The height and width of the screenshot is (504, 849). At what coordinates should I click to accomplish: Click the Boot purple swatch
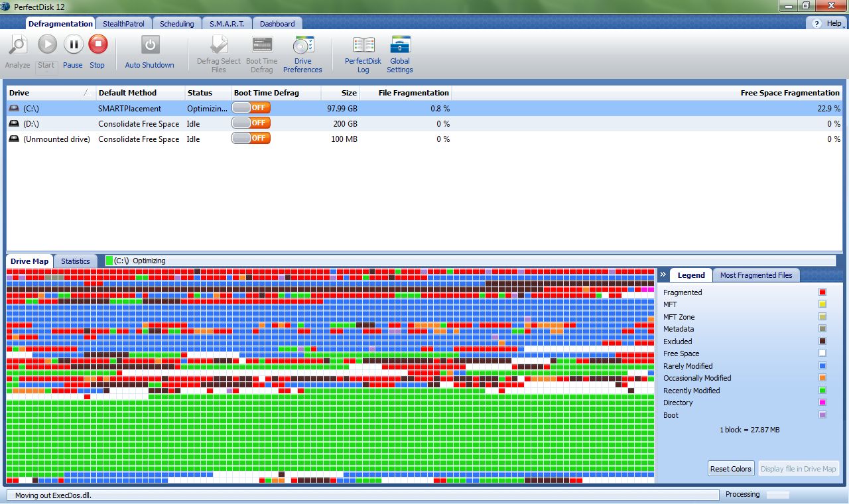coord(822,414)
